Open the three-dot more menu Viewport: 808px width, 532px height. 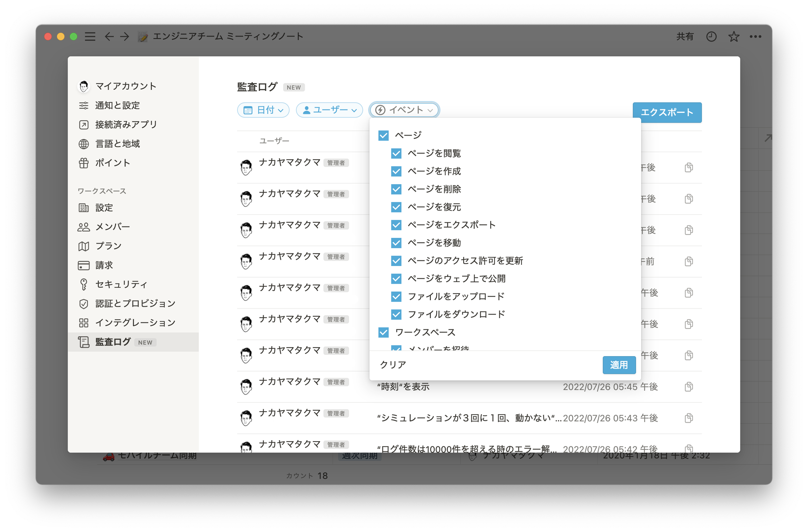755,36
